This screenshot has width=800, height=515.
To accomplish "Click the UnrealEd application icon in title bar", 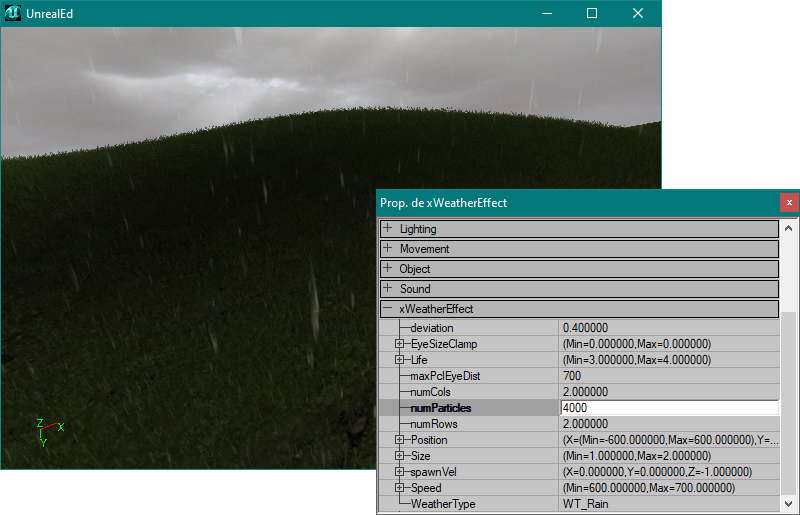I will (x=14, y=13).
